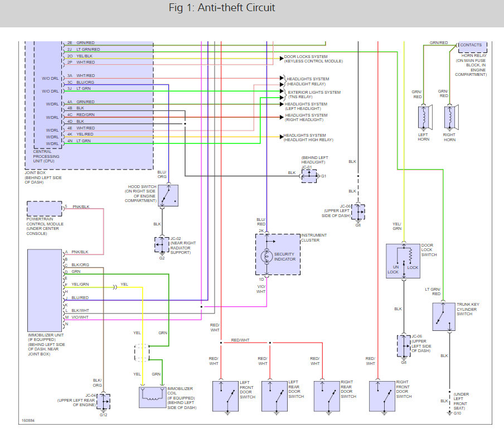The image size is (504, 433).
Task: Click the security indicator lamp symbol
Action: pos(266,256)
